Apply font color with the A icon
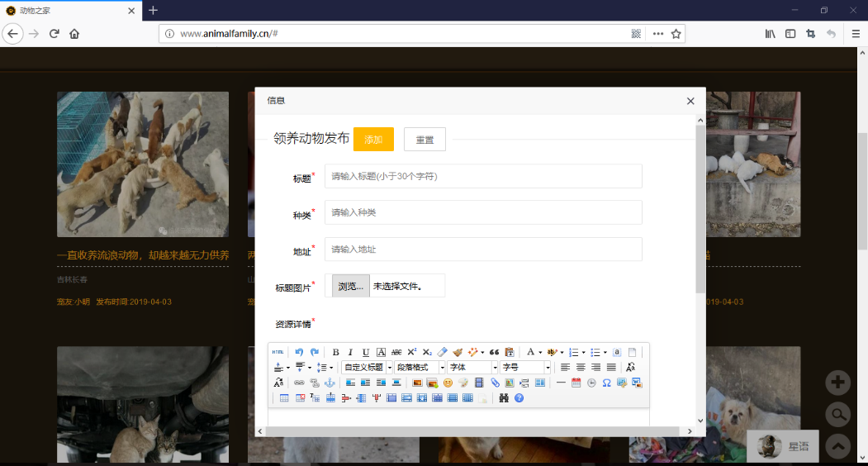The image size is (868, 466). click(x=530, y=352)
